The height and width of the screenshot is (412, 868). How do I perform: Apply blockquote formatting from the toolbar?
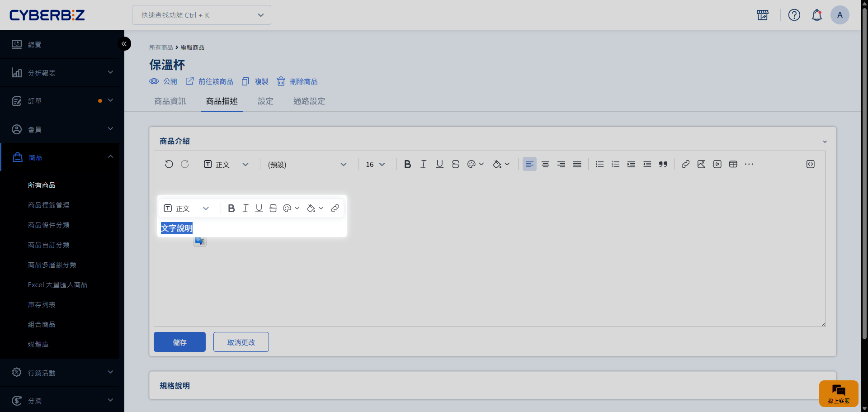tap(663, 164)
